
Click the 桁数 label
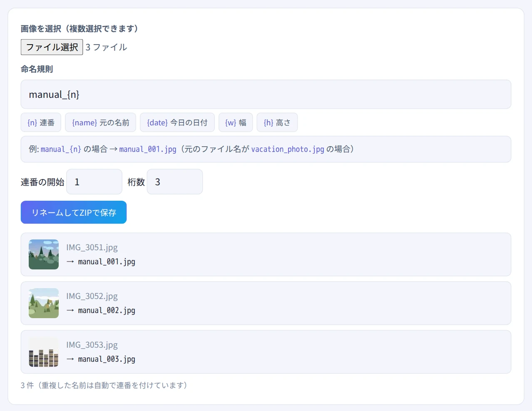coord(136,182)
